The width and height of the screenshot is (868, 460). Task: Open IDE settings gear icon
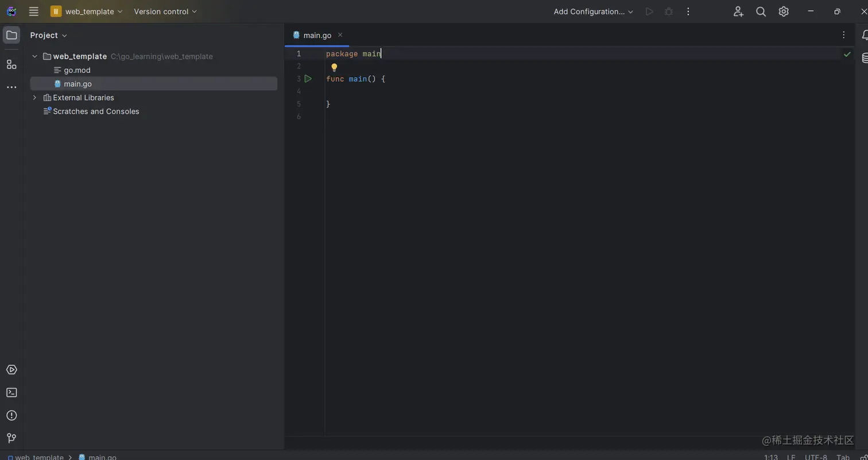[784, 11]
